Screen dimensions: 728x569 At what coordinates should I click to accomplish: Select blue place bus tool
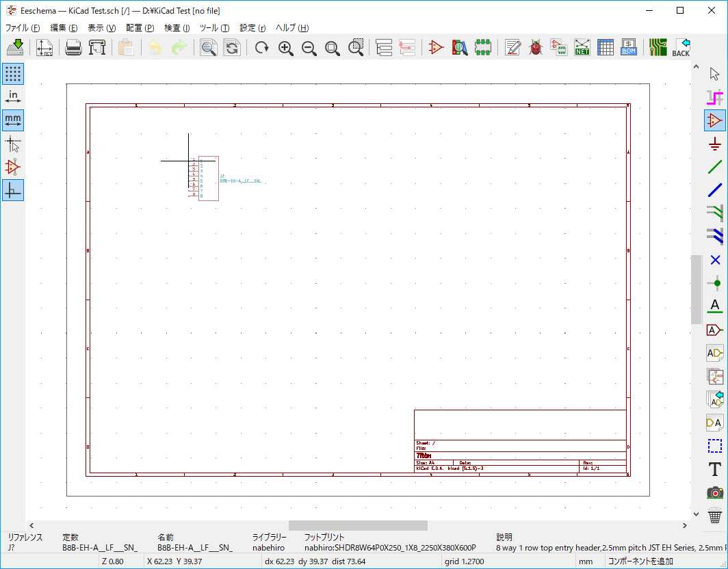pyautogui.click(x=715, y=190)
